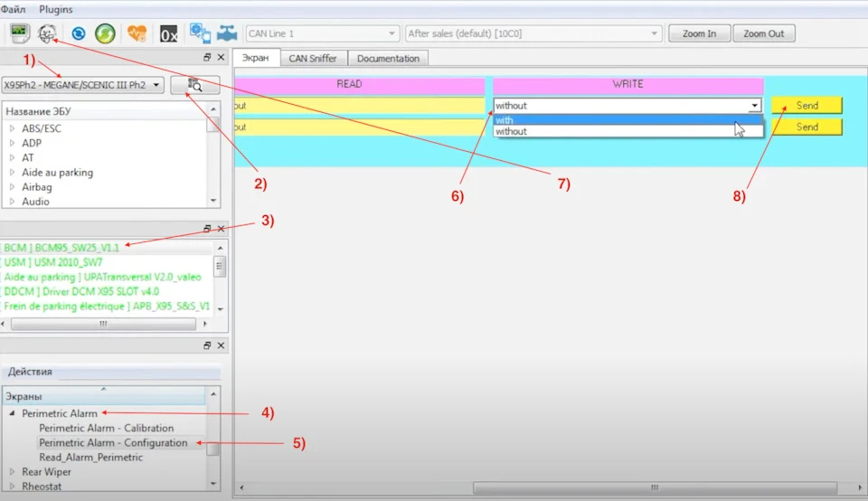
Task: Open the After sales (default) session dropdown
Action: point(533,33)
